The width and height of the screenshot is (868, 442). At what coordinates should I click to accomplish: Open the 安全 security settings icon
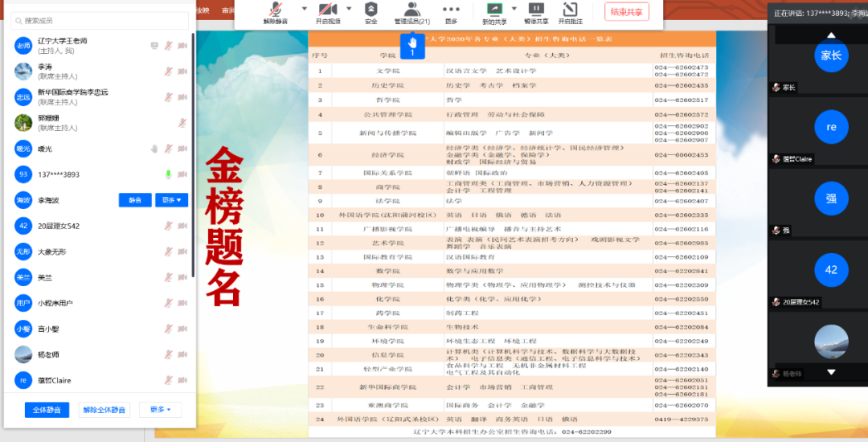click(x=371, y=10)
